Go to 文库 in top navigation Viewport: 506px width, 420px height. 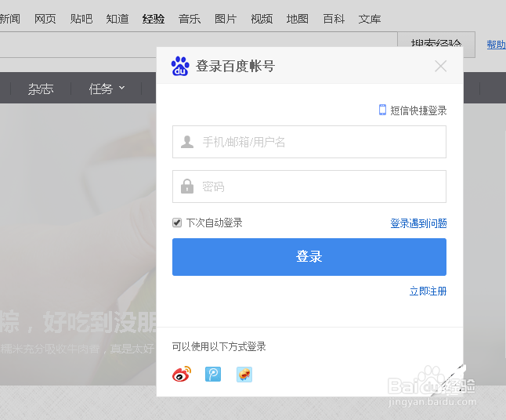pyautogui.click(x=370, y=19)
